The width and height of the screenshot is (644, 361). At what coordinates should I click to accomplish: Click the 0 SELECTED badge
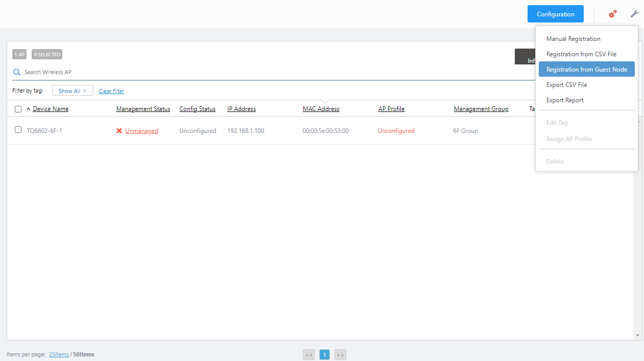point(47,54)
